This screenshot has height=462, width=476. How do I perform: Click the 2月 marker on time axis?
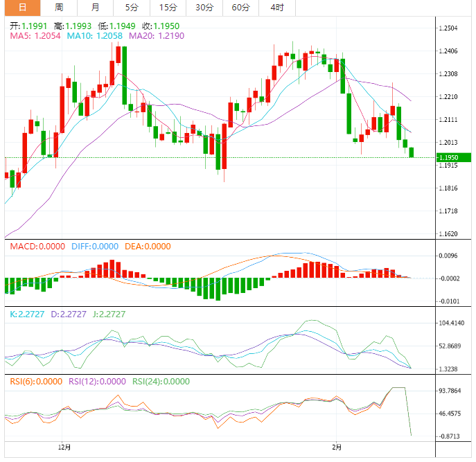337,448
